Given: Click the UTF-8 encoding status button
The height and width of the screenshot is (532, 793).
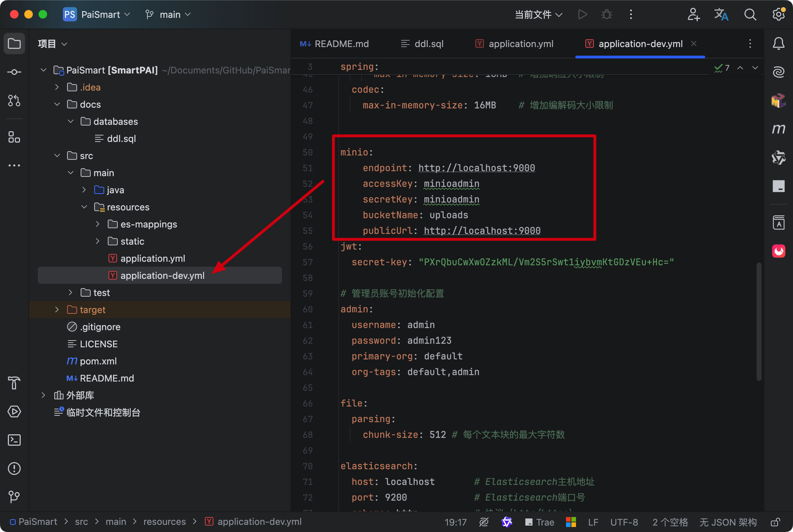Looking at the screenshot, I should [x=624, y=522].
